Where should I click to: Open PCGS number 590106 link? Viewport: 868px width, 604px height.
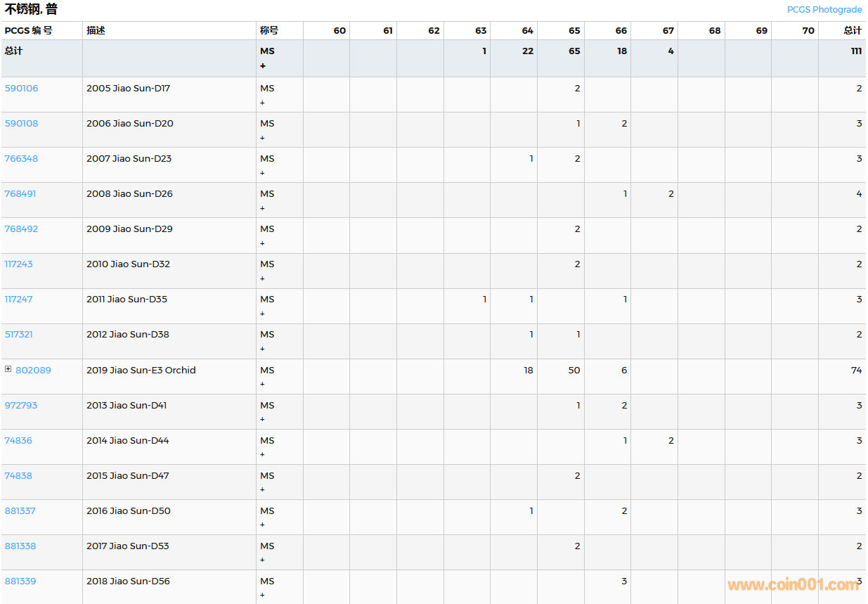tap(21, 89)
